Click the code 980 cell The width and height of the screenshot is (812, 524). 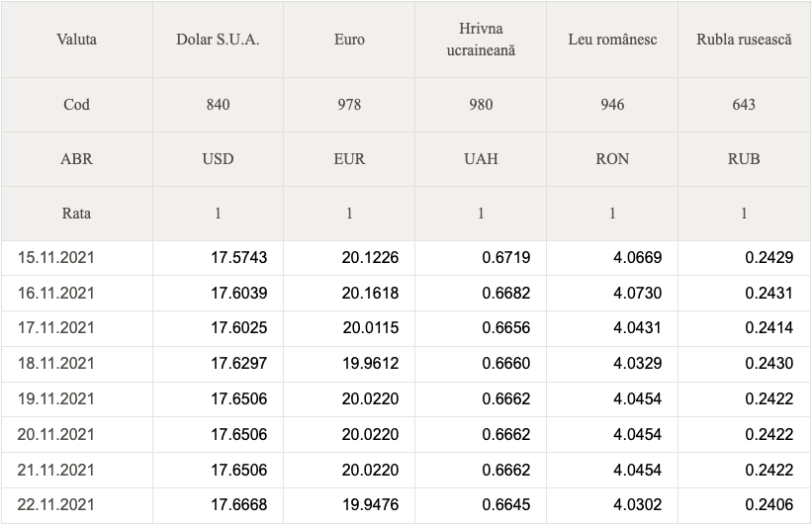tap(481, 105)
